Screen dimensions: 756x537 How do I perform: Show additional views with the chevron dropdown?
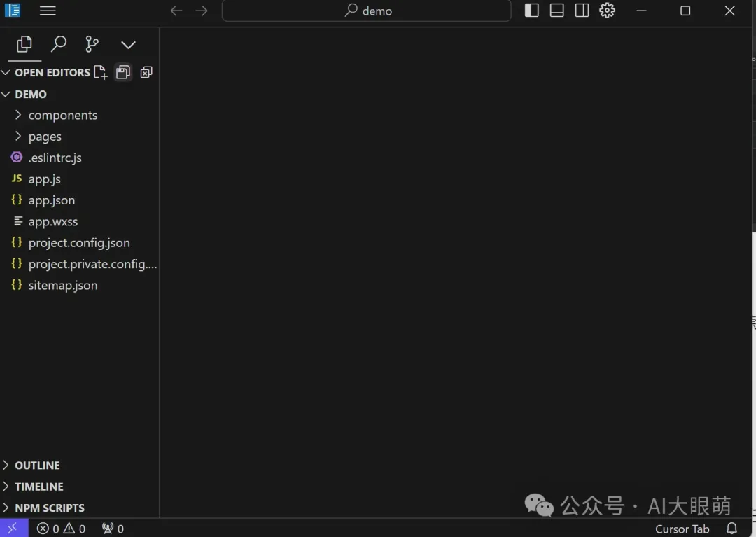128,45
